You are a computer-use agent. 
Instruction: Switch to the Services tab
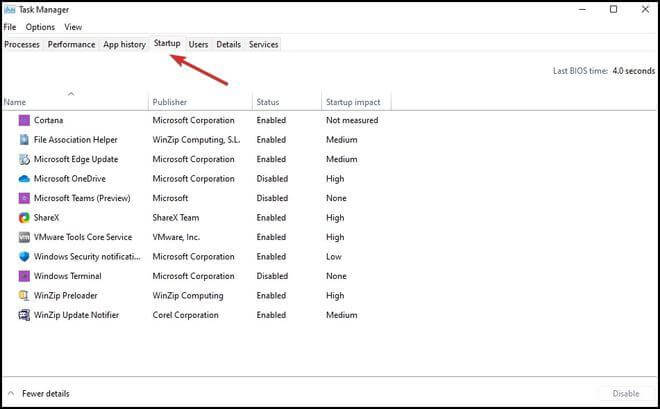pyautogui.click(x=263, y=44)
